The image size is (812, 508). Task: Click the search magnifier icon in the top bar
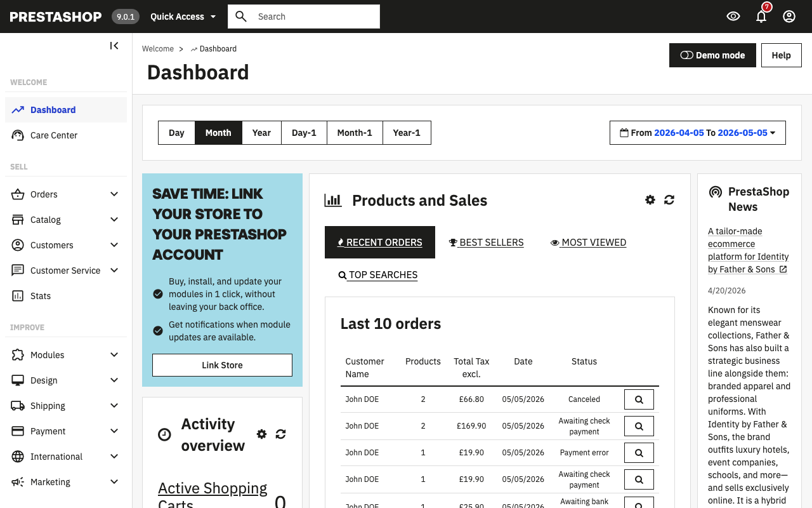(241, 17)
